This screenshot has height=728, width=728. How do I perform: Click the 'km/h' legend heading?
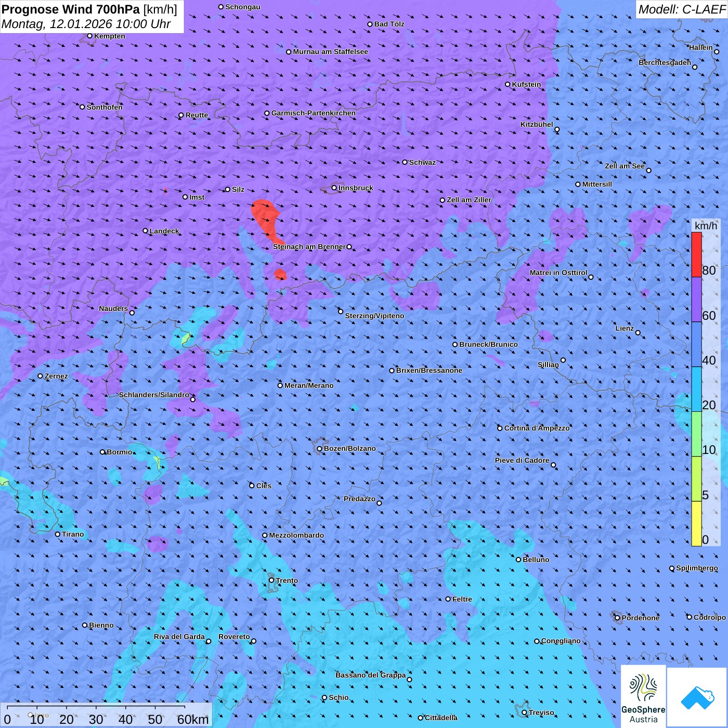click(706, 226)
